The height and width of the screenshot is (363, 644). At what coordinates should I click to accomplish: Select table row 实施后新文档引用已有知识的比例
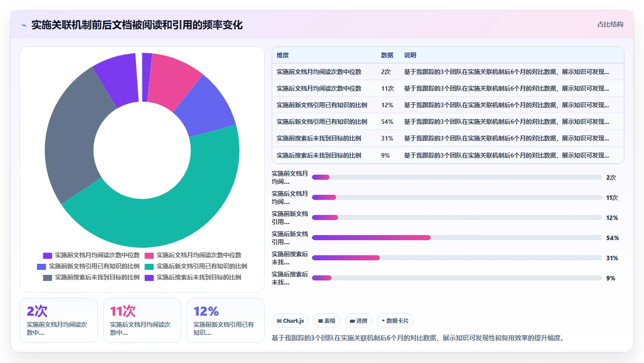tap(448, 122)
